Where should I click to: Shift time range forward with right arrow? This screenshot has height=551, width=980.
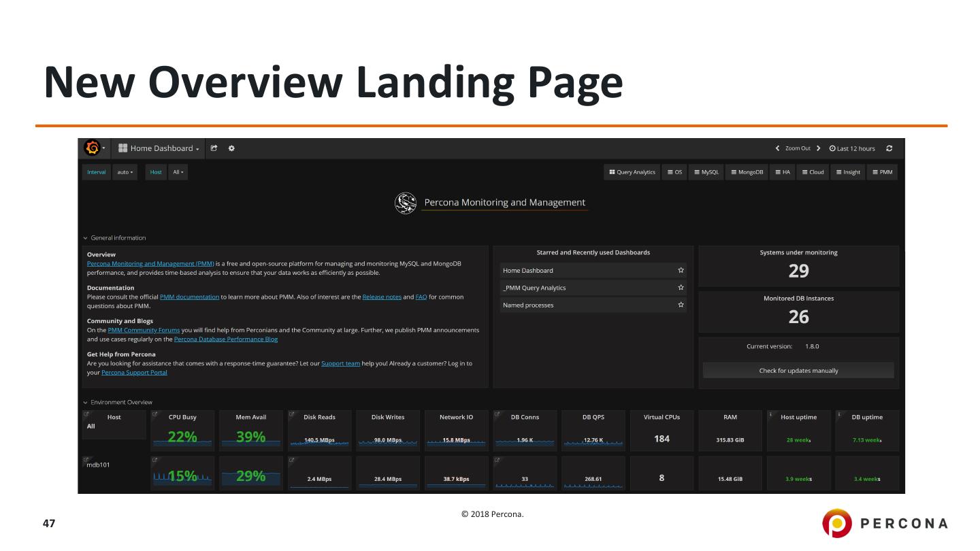pos(819,148)
